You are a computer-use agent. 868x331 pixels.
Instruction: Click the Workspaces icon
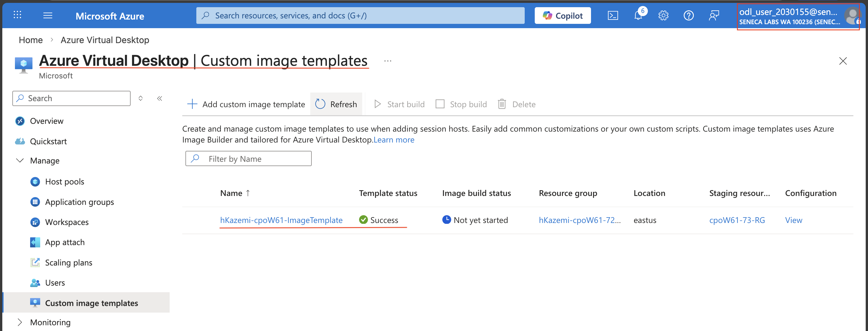[x=35, y=222]
